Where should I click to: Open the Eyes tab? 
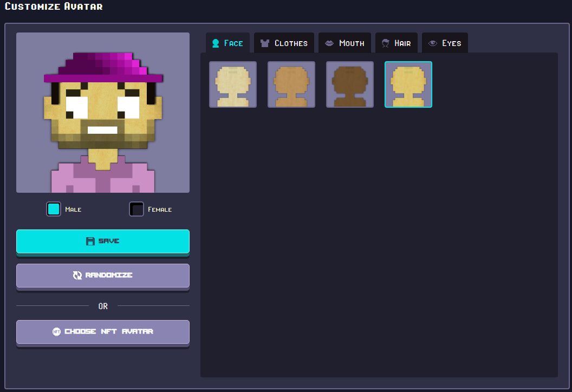[445, 43]
